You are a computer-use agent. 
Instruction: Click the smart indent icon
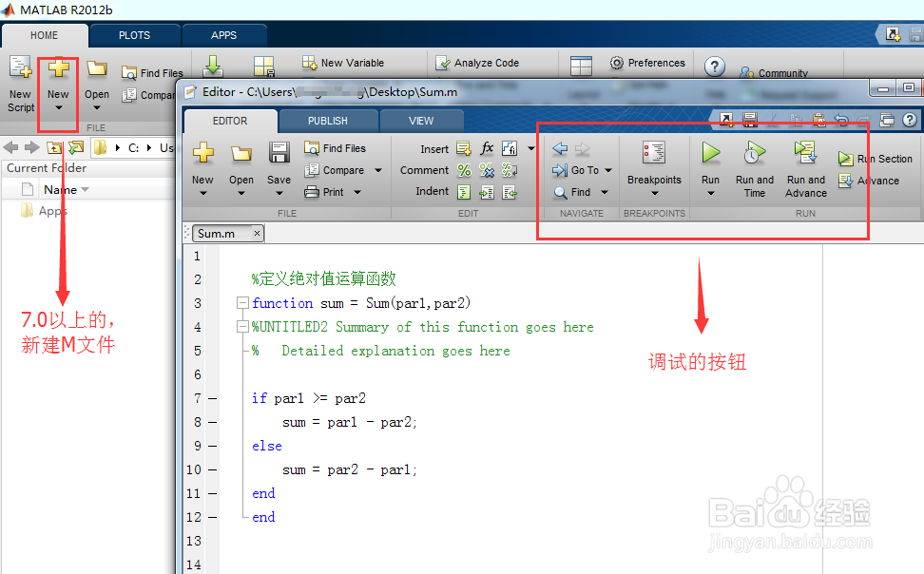(464, 192)
